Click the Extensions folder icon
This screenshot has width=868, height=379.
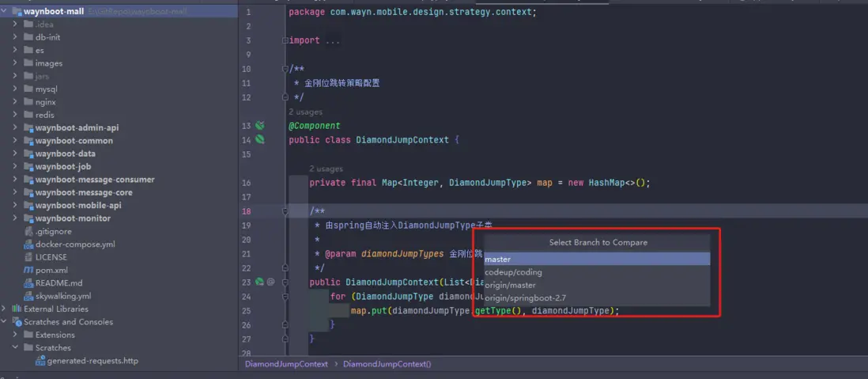28,335
